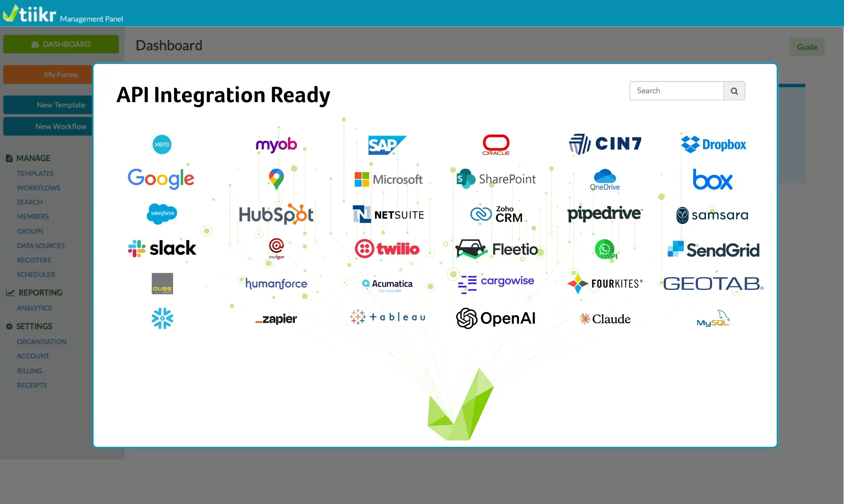Select the SendGrid logo
Viewport: 844px width, 504px height.
pyautogui.click(x=713, y=249)
